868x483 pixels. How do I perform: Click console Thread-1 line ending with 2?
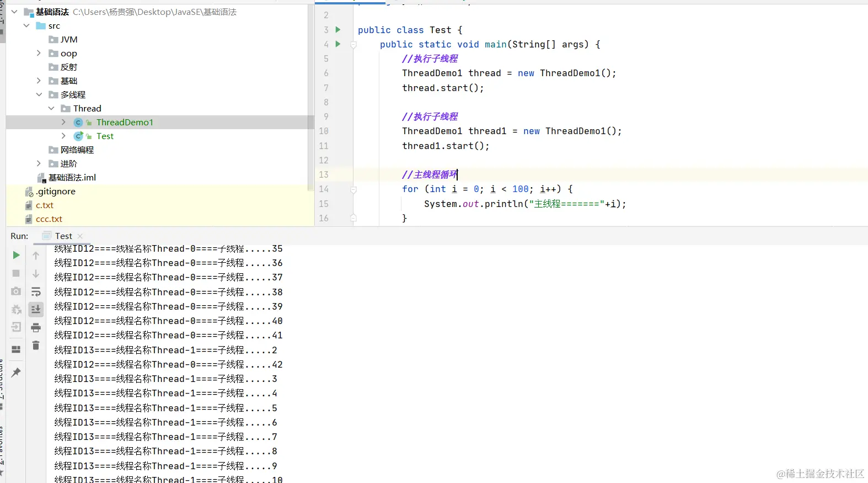click(165, 350)
